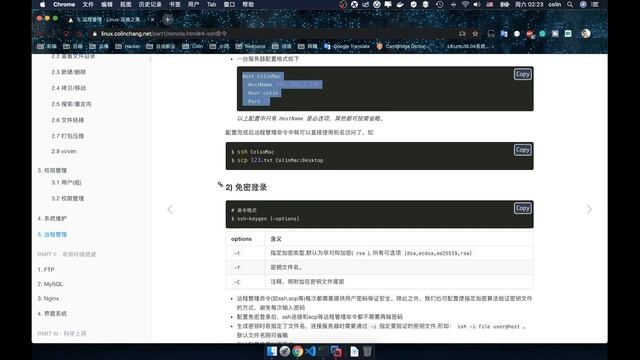Open the 文件 menu

click(88, 4)
